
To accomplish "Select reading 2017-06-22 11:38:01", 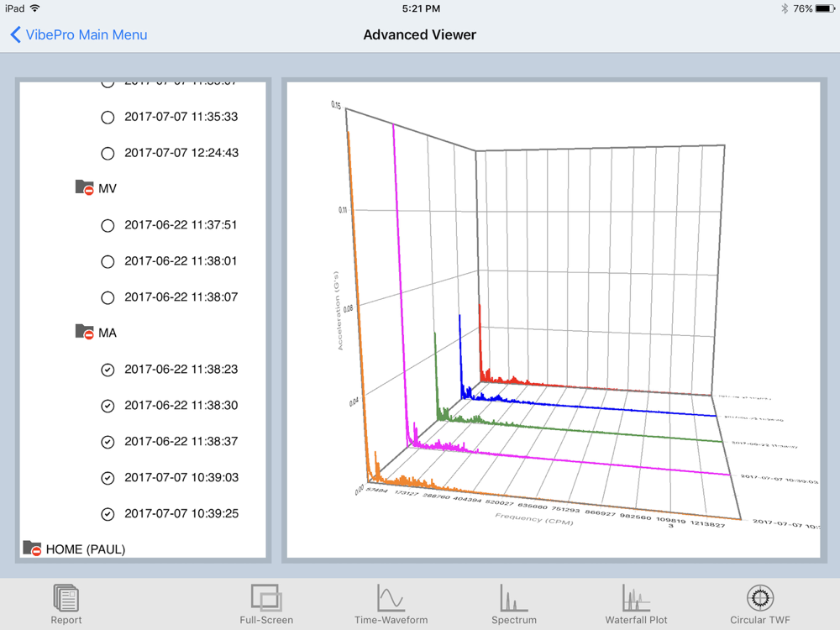I will tap(108, 261).
